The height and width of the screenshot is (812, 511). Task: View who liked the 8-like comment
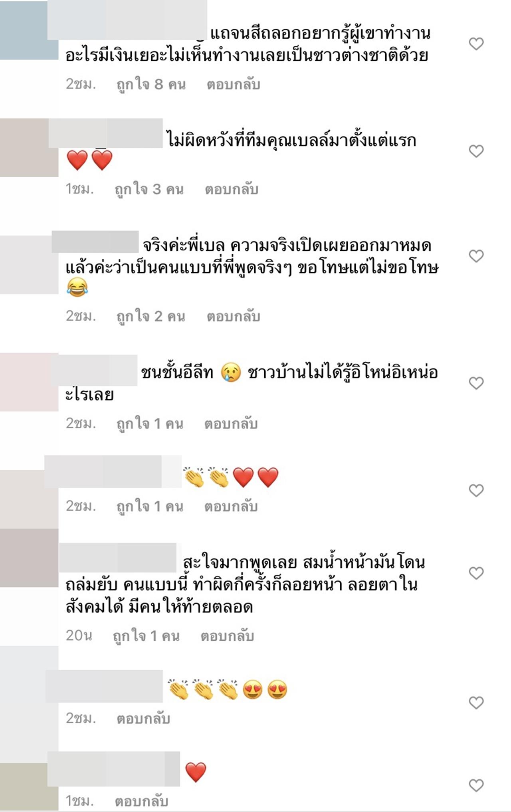pos(151,84)
